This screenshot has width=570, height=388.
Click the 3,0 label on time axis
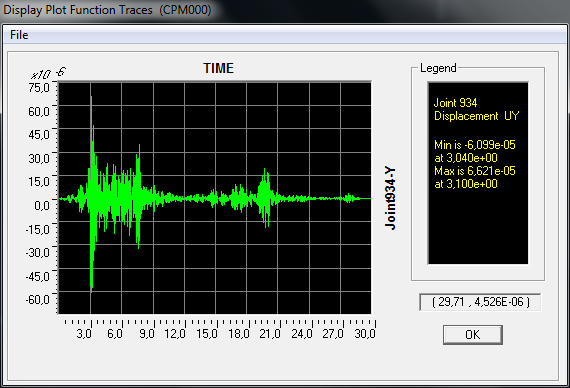click(84, 333)
